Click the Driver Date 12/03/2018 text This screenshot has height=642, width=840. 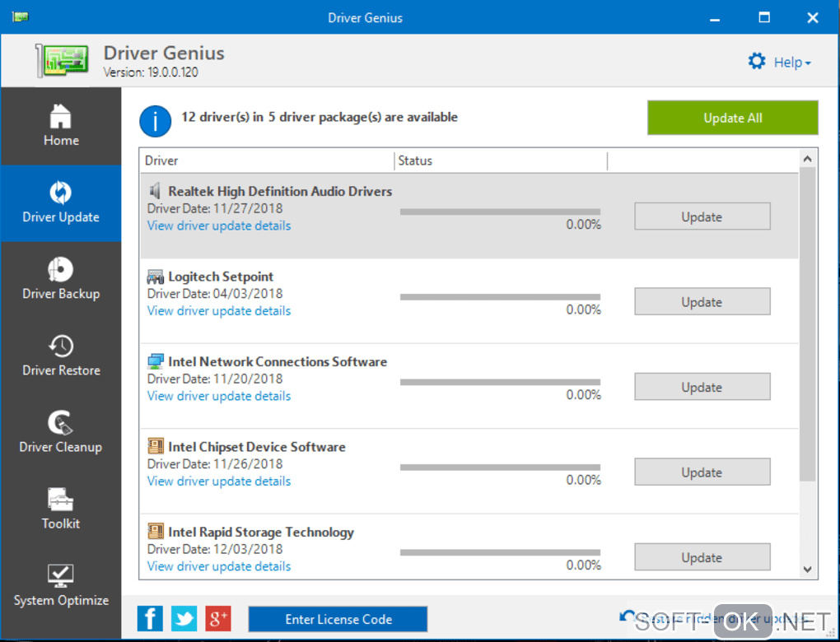pyautogui.click(x=215, y=549)
